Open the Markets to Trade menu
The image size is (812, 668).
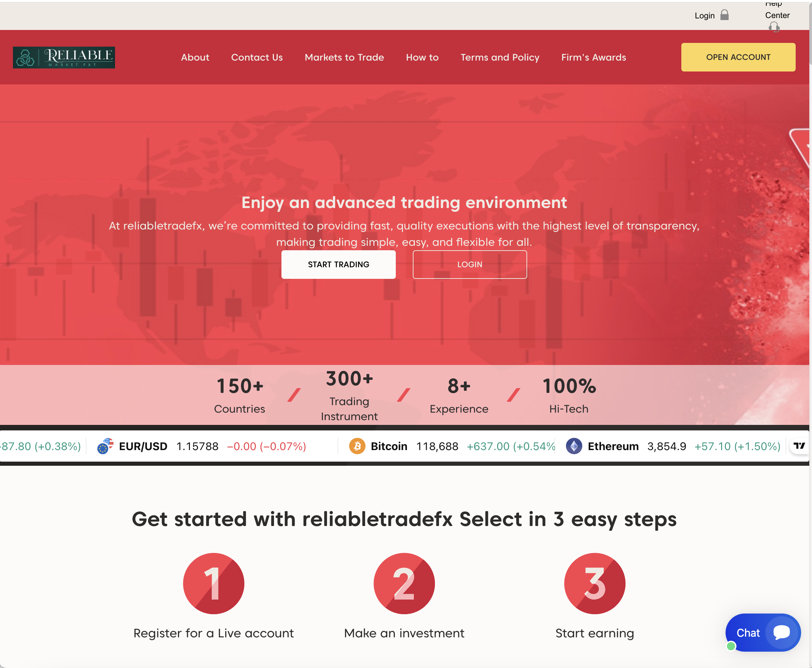344,57
